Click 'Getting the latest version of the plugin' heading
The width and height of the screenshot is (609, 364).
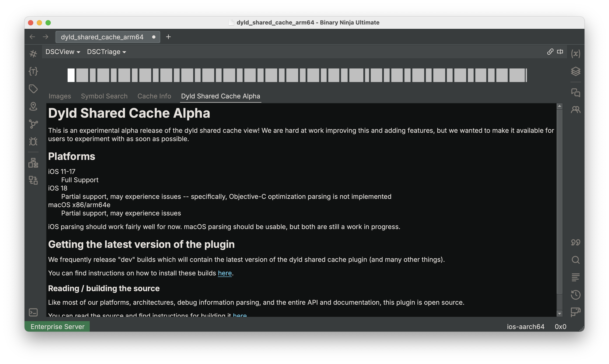coord(141,244)
